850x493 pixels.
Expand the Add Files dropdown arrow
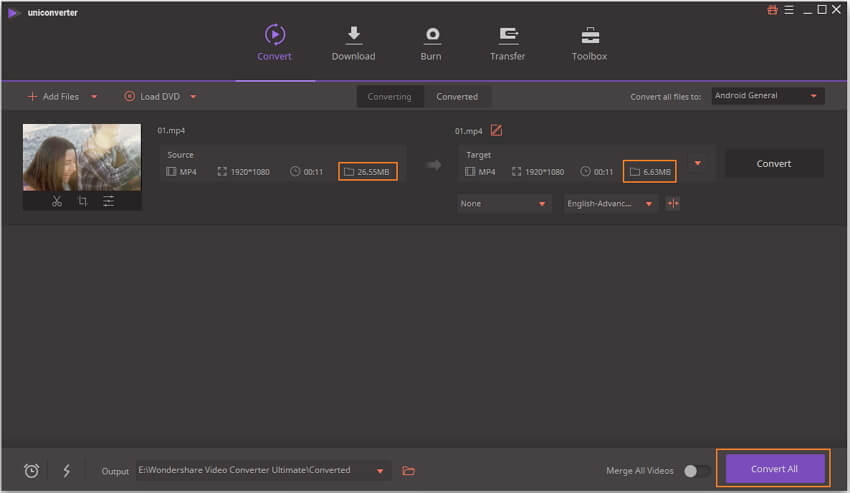point(94,97)
